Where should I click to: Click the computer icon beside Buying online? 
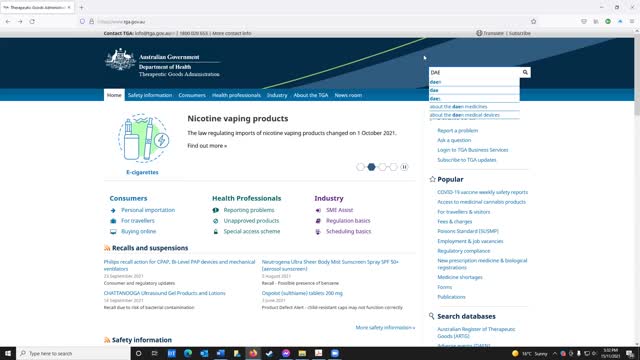coord(113,231)
